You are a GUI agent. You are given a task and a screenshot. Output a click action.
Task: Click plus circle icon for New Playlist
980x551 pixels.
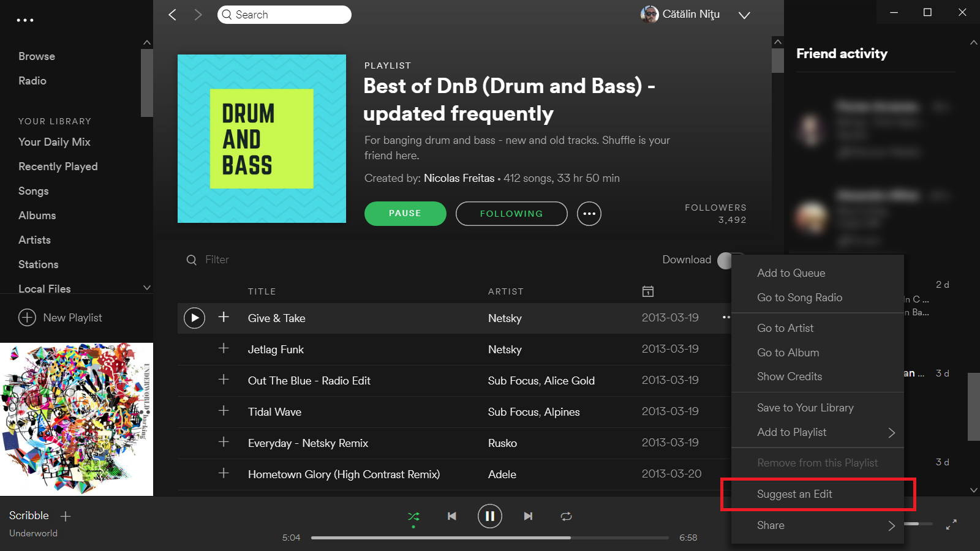click(x=27, y=318)
